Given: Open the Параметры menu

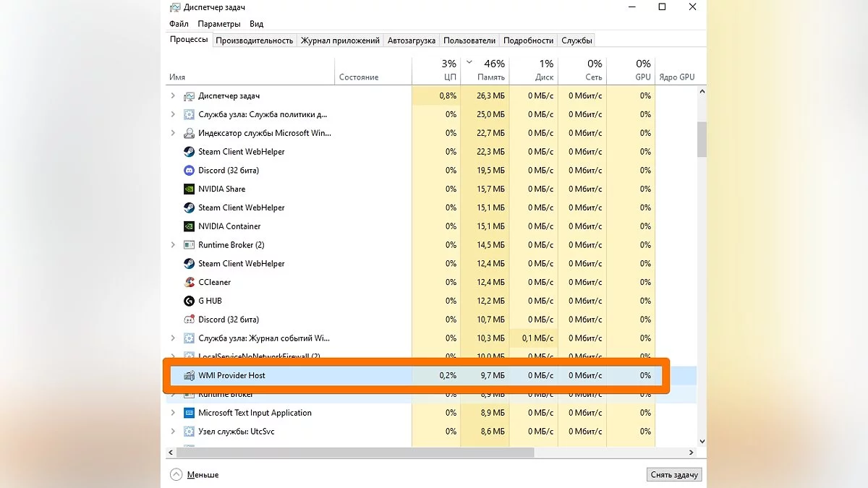Looking at the screenshot, I should click(218, 24).
